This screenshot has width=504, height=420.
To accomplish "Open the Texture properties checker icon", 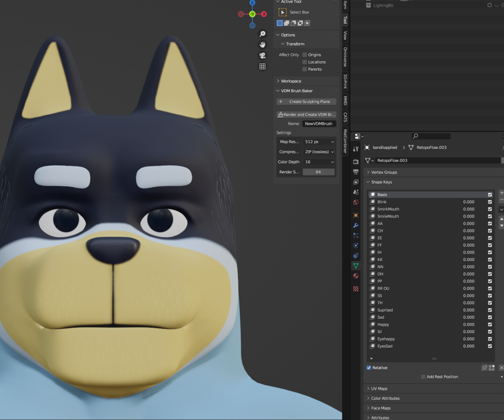I will pyautogui.click(x=356, y=289).
